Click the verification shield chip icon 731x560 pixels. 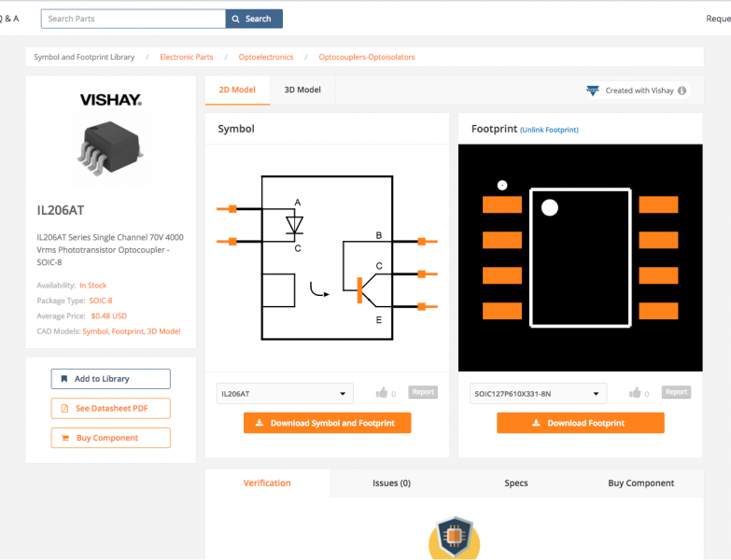454,538
